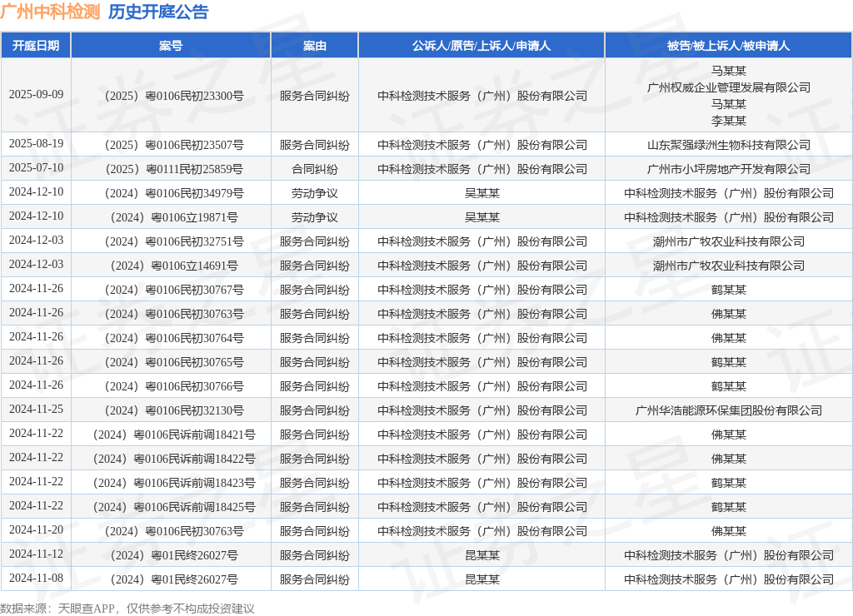
Task: Click plaintiff company in 民初23507号 row
Action: 482,145
